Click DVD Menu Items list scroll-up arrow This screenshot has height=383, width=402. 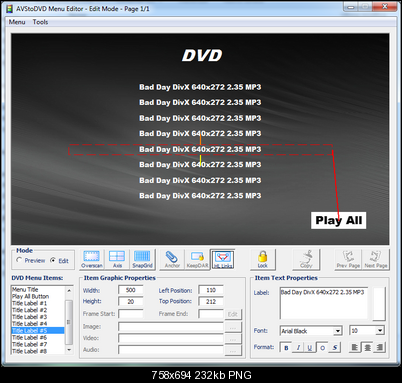pyautogui.click(x=69, y=291)
